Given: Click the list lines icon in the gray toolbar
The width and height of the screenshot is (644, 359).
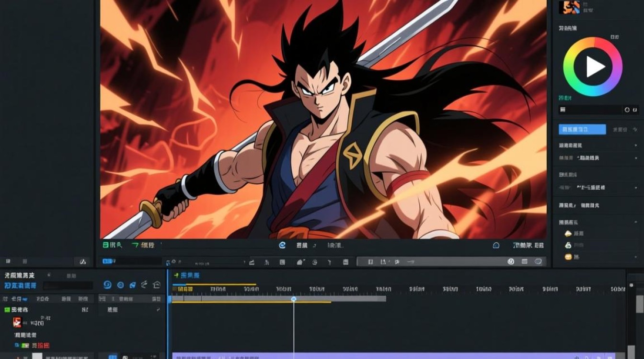Looking at the screenshot, I should pyautogui.click(x=525, y=262).
